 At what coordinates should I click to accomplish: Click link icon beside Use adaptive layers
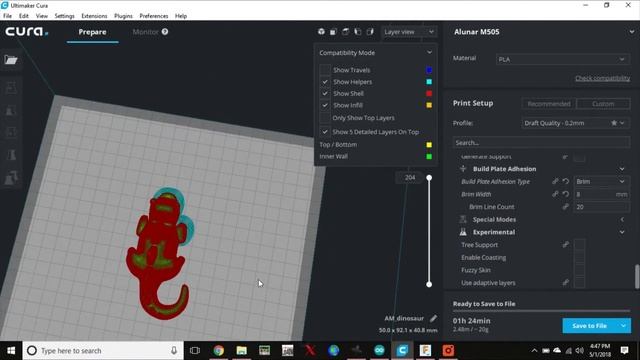point(565,282)
